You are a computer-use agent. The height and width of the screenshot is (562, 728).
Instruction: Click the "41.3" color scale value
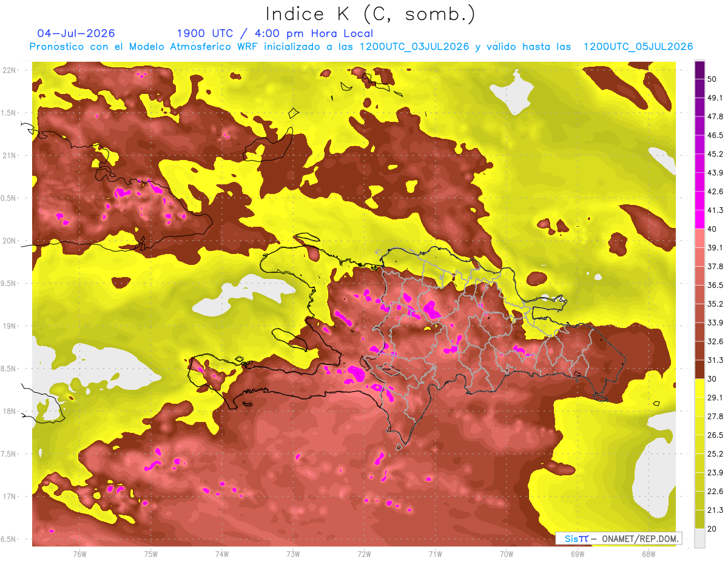click(x=715, y=210)
